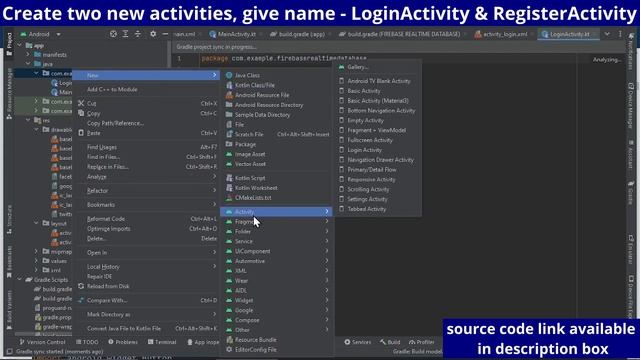Pick Fragment + ViewModel template
Image resolution: width=640 pixels, height=360 pixels.
pyautogui.click(x=376, y=130)
